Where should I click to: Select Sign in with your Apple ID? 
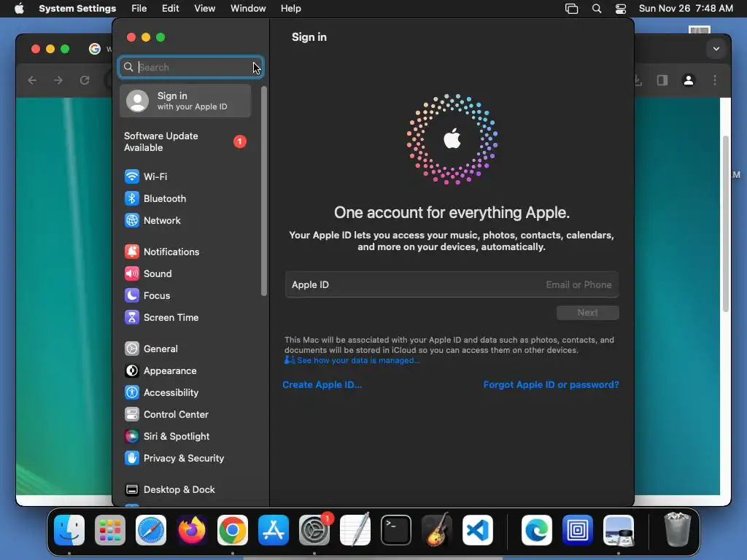click(x=185, y=101)
